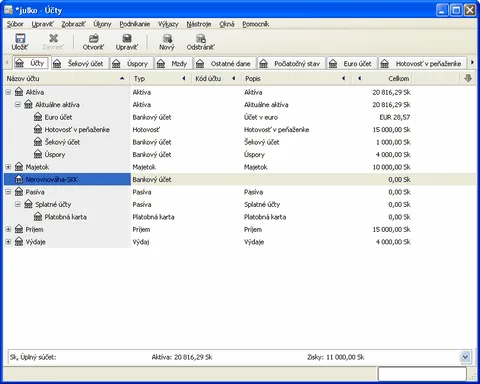Click the down-arrow column options icon
Screen dimensions: 480x384
coord(468,78)
